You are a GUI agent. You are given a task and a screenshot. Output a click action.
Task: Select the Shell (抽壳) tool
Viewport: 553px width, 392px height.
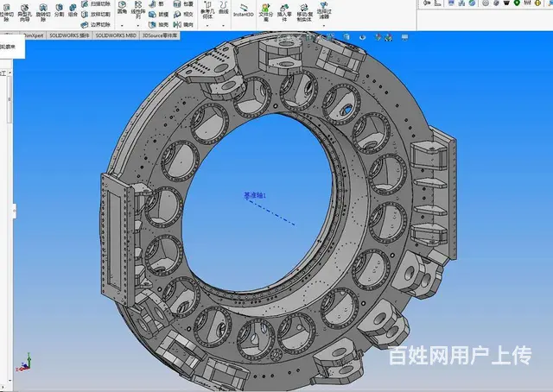point(158,25)
